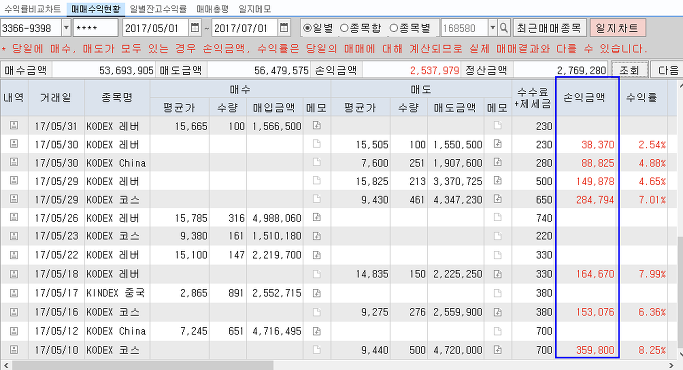Click the horizontal scrollbar right arrow
This screenshot has height=370, width=683.
(x=671, y=365)
